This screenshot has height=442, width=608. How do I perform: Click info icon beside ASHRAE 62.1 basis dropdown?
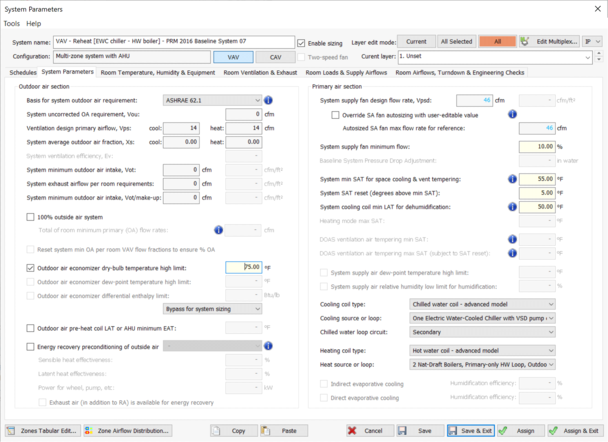(269, 101)
